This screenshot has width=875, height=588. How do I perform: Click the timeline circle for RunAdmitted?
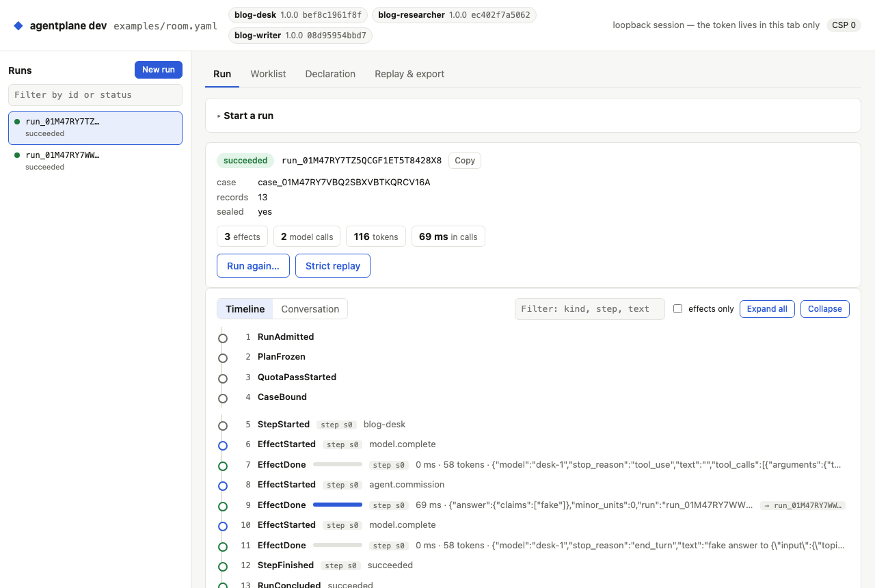tap(223, 338)
